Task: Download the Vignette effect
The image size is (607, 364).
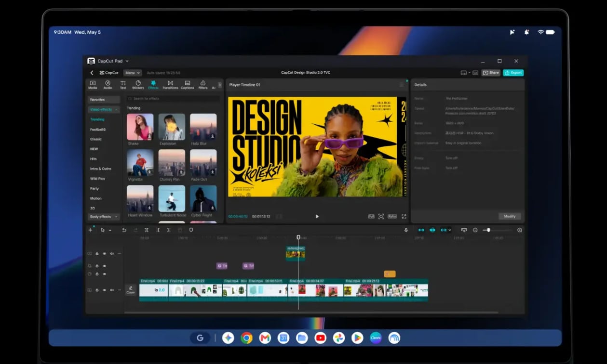Action: coord(149,172)
